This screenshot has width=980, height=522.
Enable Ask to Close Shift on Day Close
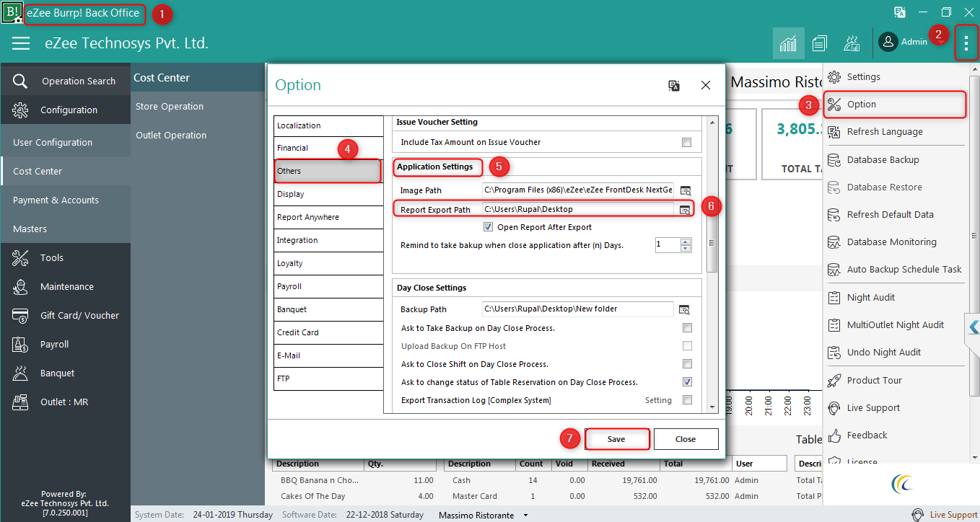coord(687,364)
